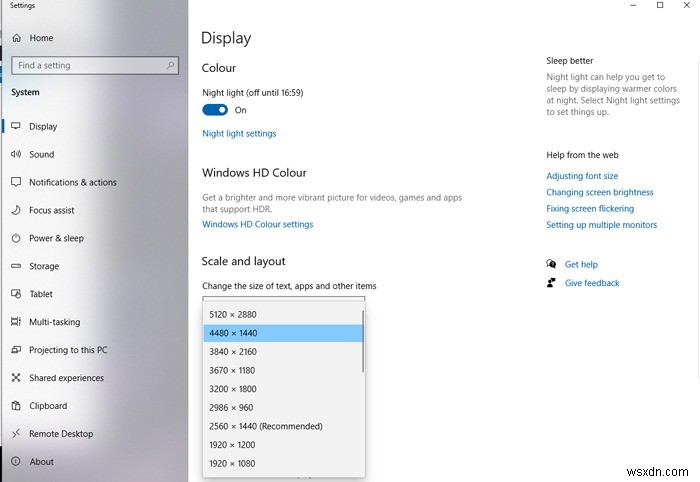Choose 3670 × 1180 from the list
The width and height of the screenshot is (700, 482).
[x=283, y=370]
